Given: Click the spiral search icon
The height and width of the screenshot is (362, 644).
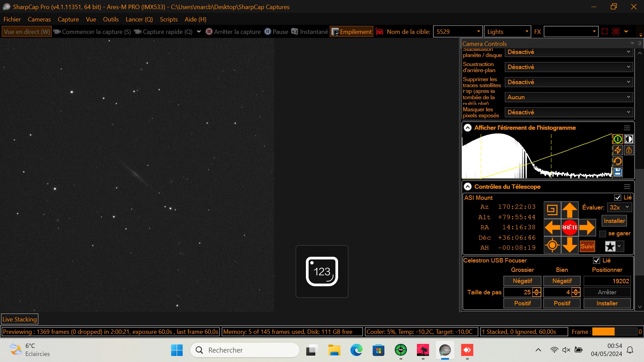Looking at the screenshot, I should point(552,210).
